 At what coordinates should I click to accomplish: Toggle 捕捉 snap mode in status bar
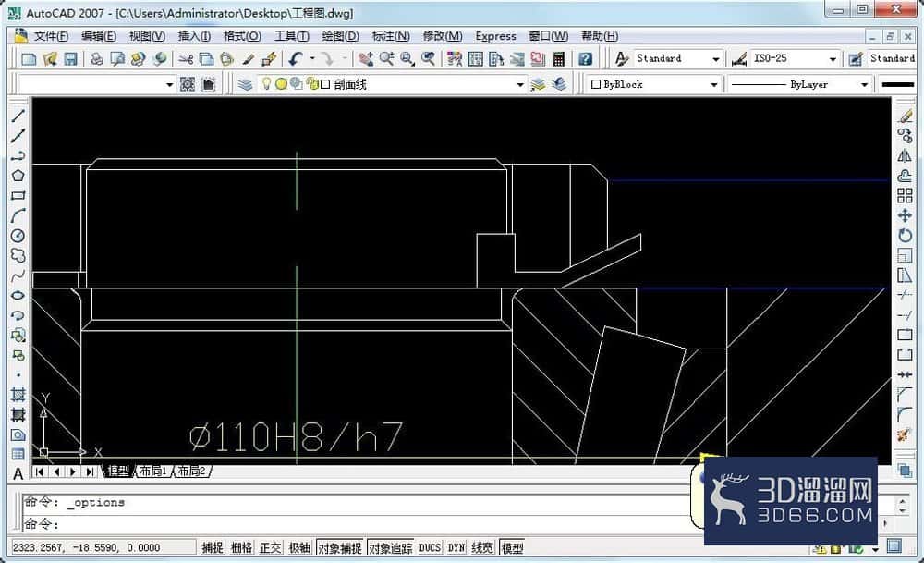pos(213,547)
